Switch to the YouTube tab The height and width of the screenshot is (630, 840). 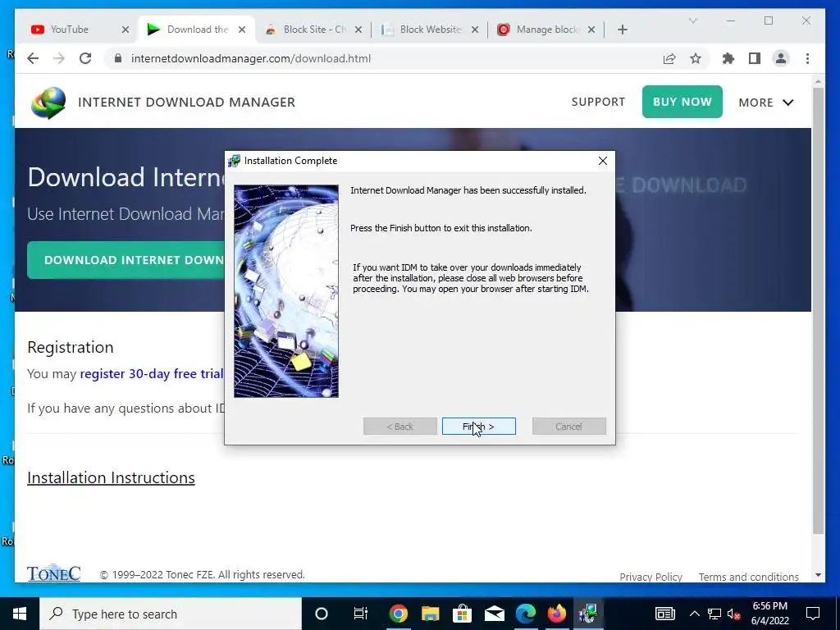click(x=70, y=30)
